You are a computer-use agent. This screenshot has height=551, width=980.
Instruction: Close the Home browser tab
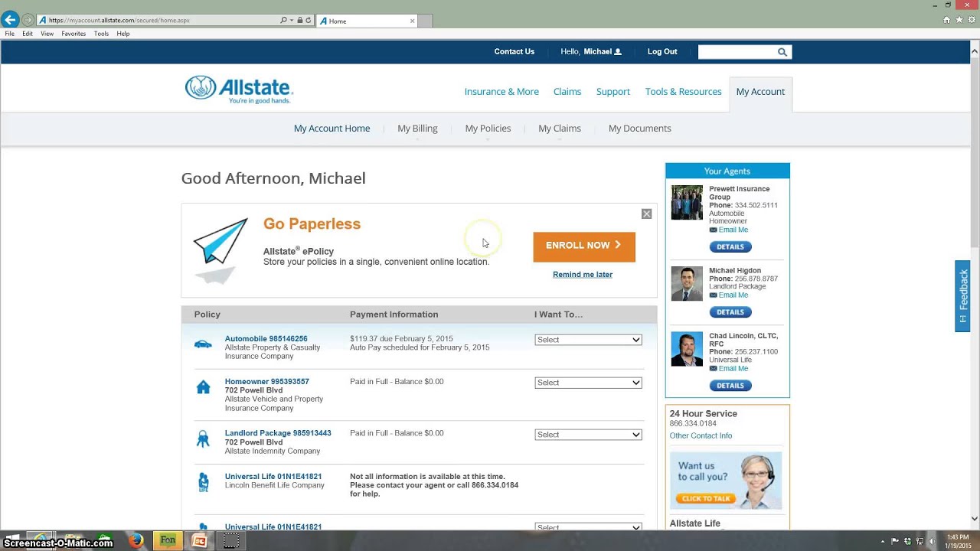pos(412,21)
